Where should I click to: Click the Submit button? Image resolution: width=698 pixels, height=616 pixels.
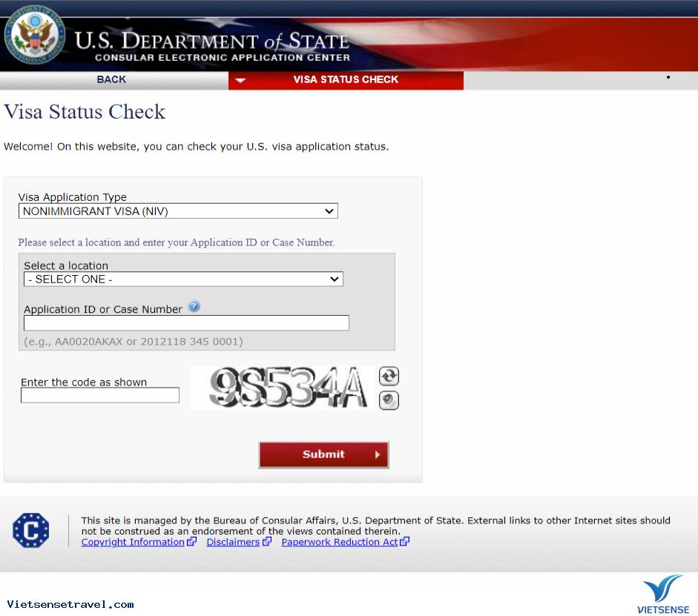point(323,454)
